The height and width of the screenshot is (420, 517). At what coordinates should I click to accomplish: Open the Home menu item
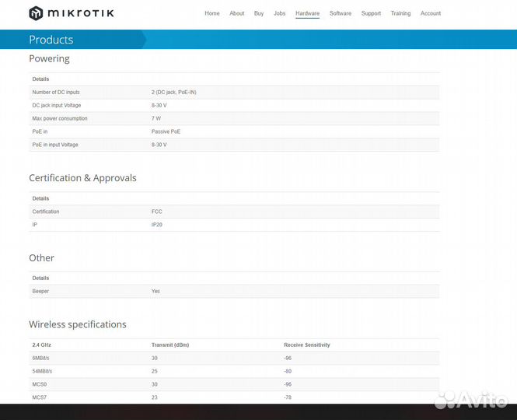(x=212, y=13)
